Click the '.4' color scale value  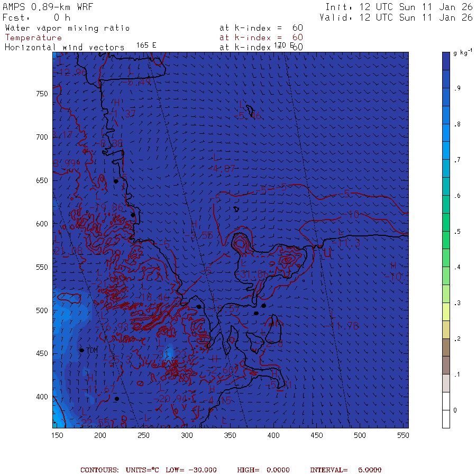click(x=457, y=267)
